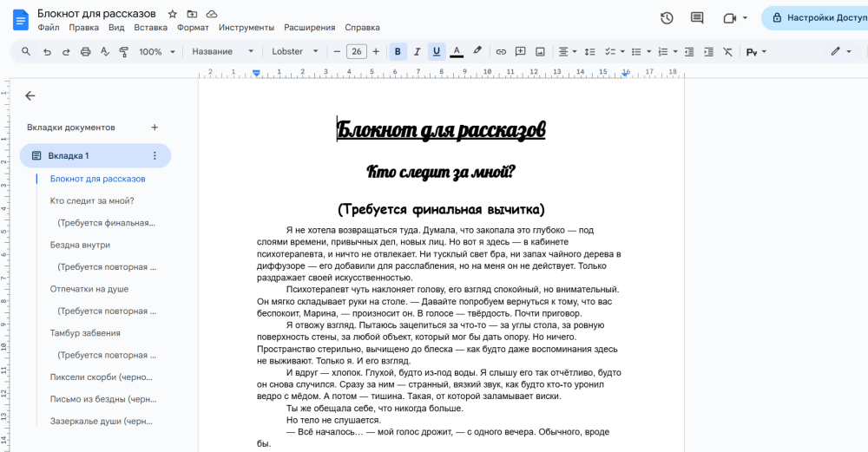Click the clear formatting icon
Viewport: 868px width, 452px height.
click(x=727, y=52)
